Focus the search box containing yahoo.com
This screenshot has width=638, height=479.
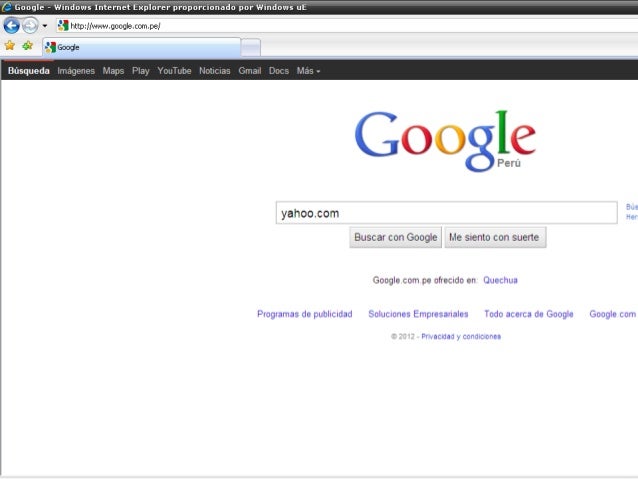tap(446, 213)
